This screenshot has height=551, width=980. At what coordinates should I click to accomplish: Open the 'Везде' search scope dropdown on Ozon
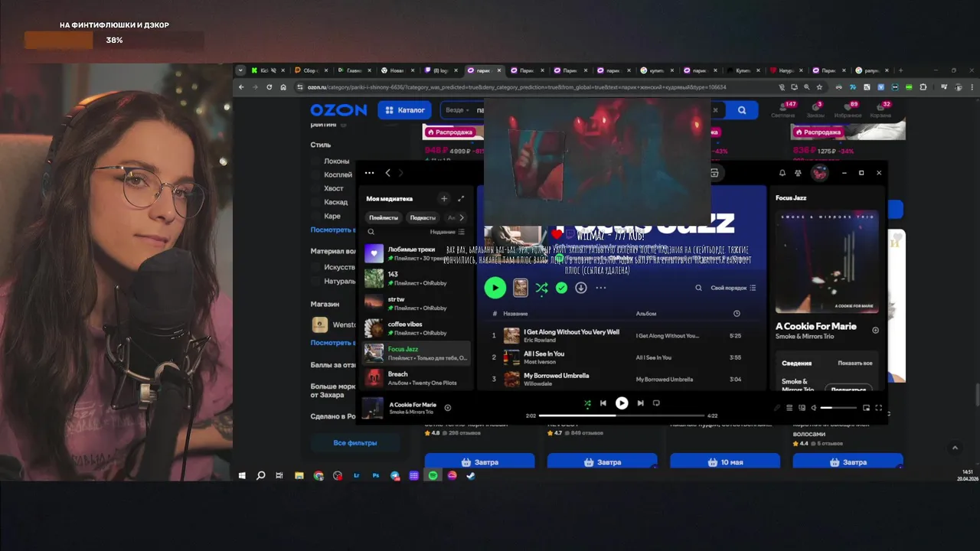(x=457, y=110)
